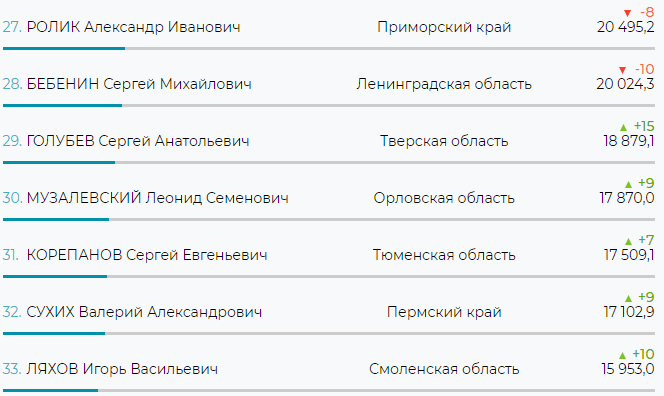Open БЕБЕНИН Сергей Михайлович entry

tap(139, 84)
